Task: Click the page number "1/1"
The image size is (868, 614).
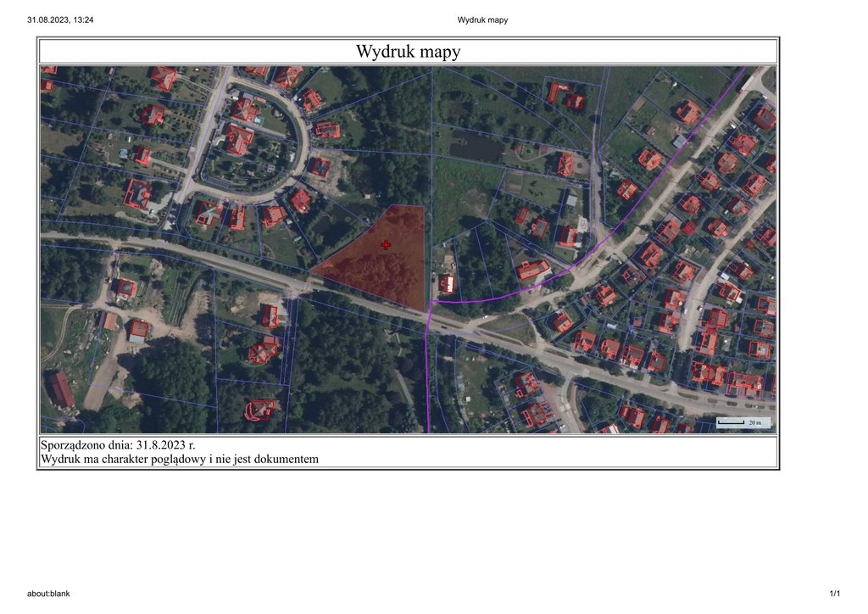Action: (834, 594)
